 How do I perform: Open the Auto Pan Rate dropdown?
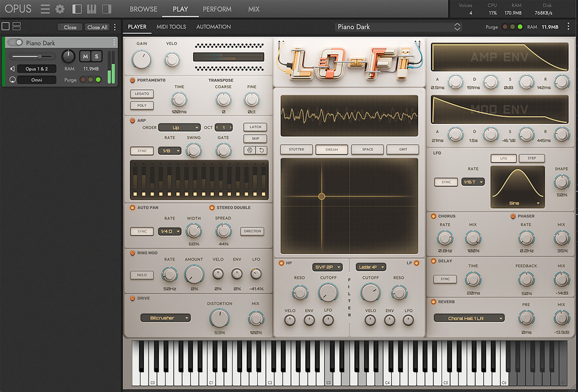coord(169,231)
